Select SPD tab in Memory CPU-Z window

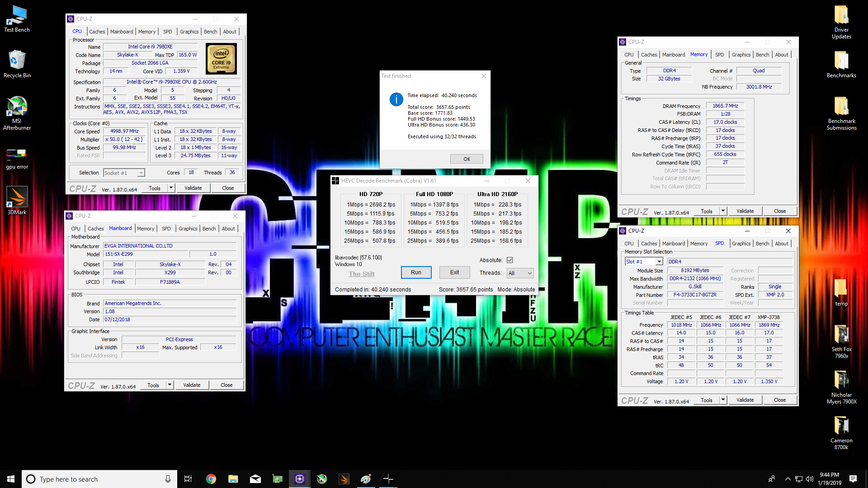[719, 55]
